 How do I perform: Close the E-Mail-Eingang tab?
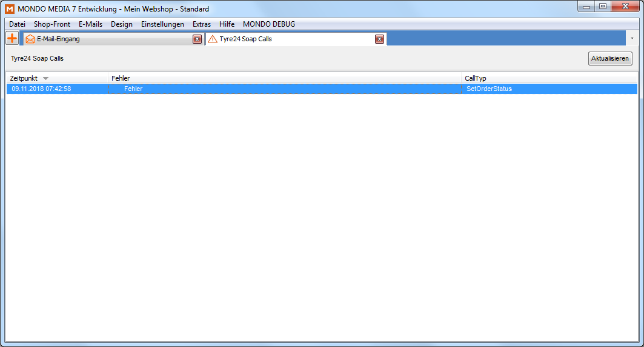pyautogui.click(x=197, y=39)
